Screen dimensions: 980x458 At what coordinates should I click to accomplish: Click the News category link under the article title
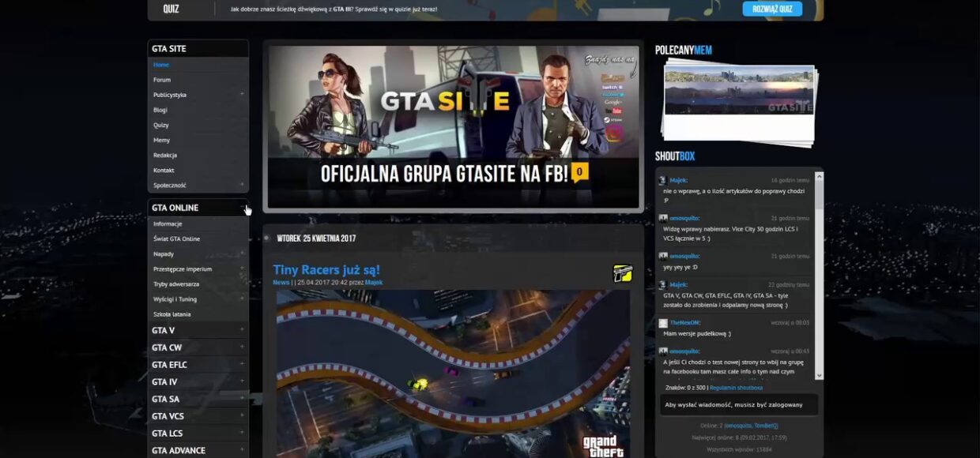coord(281,282)
